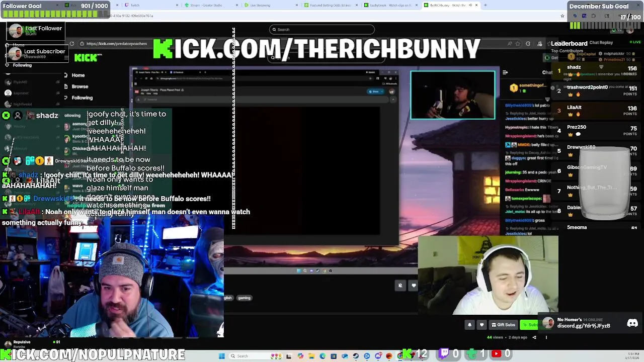Open Home in Kick sidebar
644x362 pixels.
tap(77, 75)
